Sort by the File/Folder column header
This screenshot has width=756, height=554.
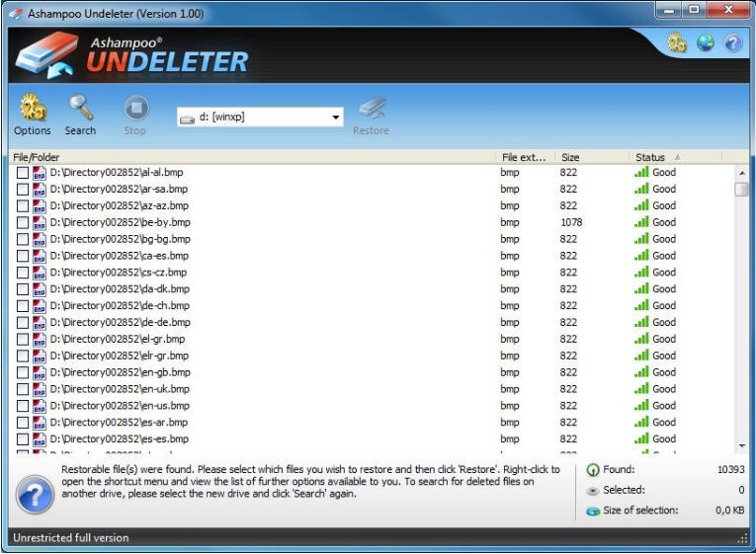pyautogui.click(x=252, y=157)
